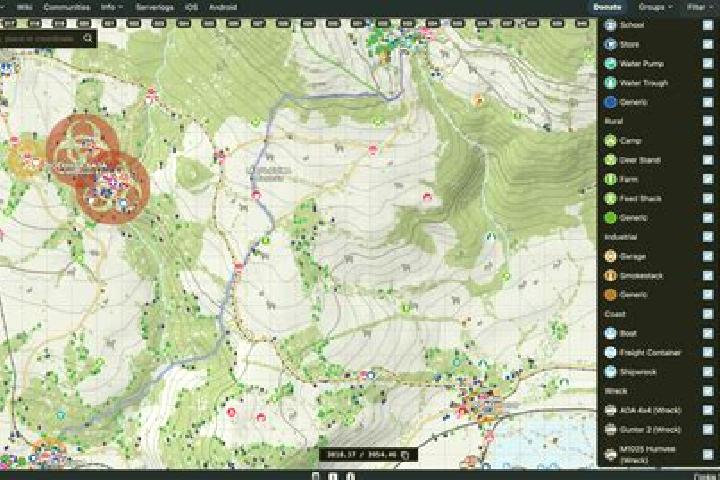Select the Shipwreck icon in the filter panel
Screen dimensions: 720x480
click(610, 372)
